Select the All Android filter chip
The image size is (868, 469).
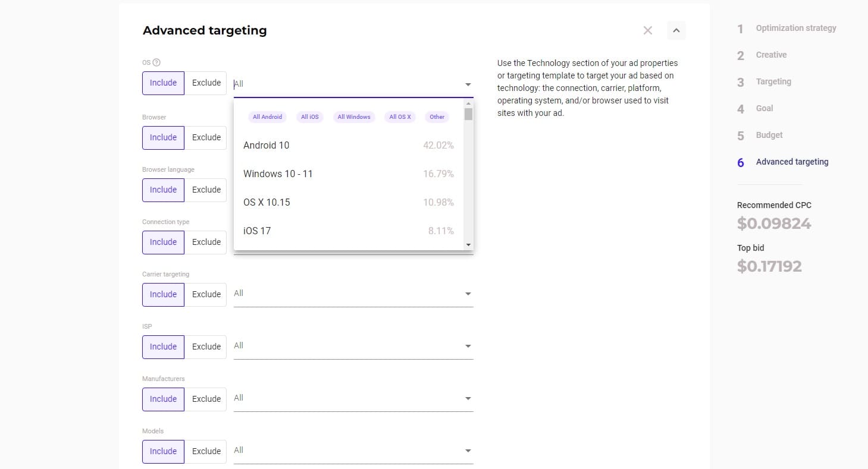point(267,117)
